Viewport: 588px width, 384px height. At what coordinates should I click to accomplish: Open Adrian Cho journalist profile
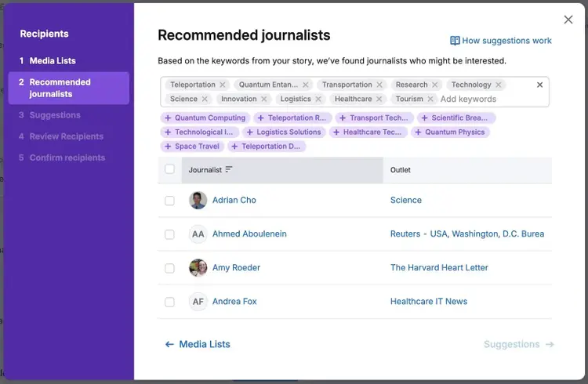point(234,201)
